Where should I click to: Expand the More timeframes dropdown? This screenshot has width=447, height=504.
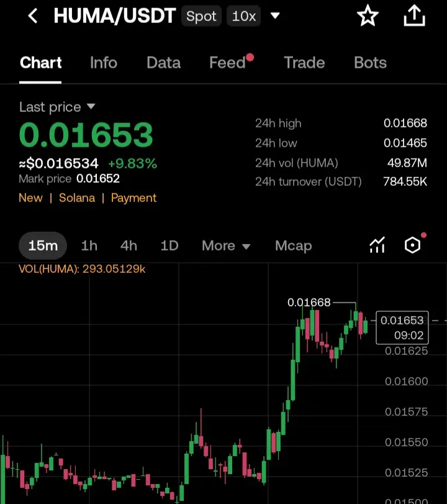226,246
